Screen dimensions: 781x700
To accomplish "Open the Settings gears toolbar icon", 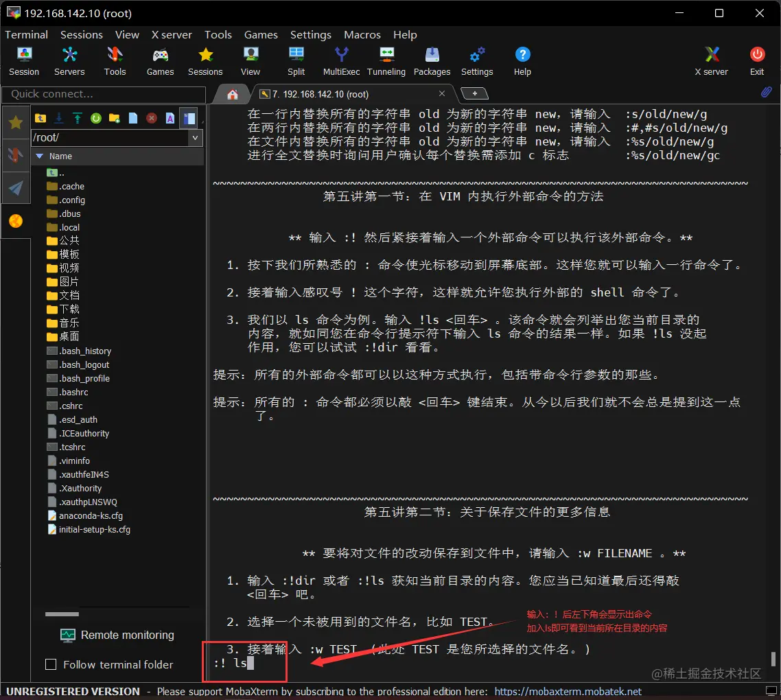I will (477, 61).
